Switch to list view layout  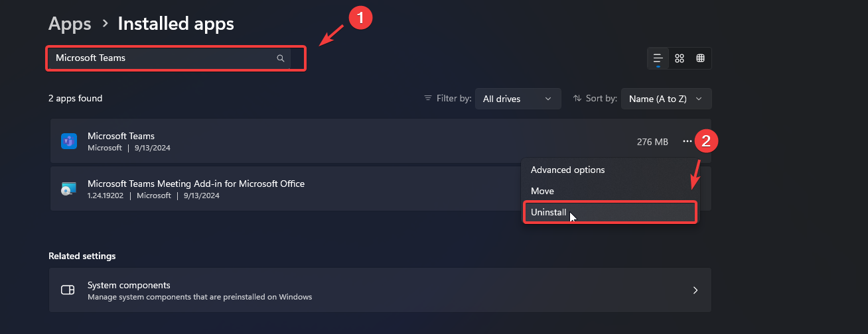tap(658, 58)
